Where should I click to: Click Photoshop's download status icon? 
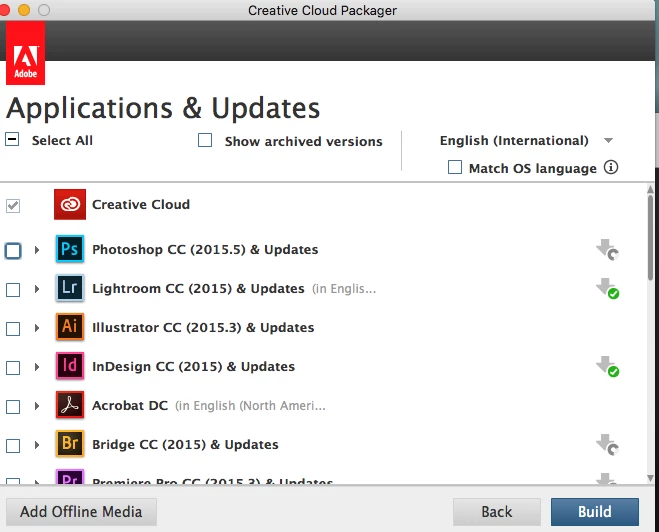coord(608,250)
